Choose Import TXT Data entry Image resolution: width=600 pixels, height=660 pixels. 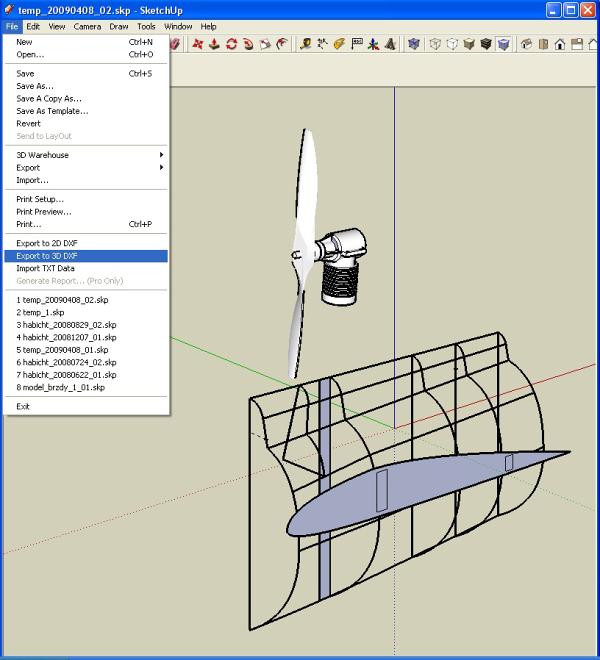86,269
